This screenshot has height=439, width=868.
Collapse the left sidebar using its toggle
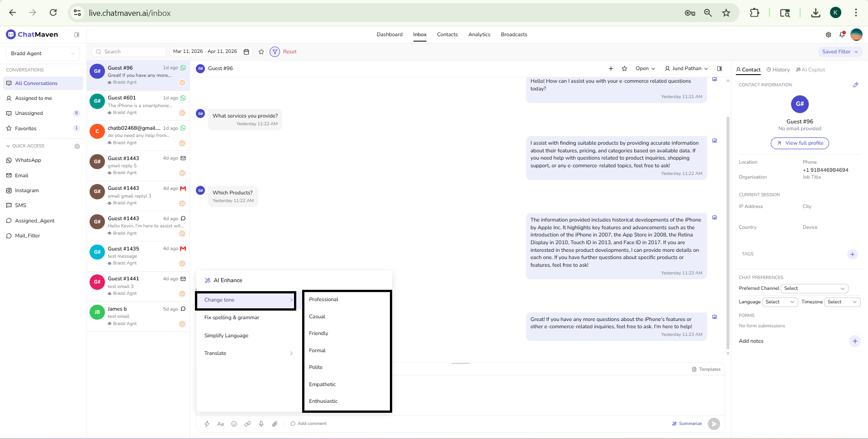77,34
